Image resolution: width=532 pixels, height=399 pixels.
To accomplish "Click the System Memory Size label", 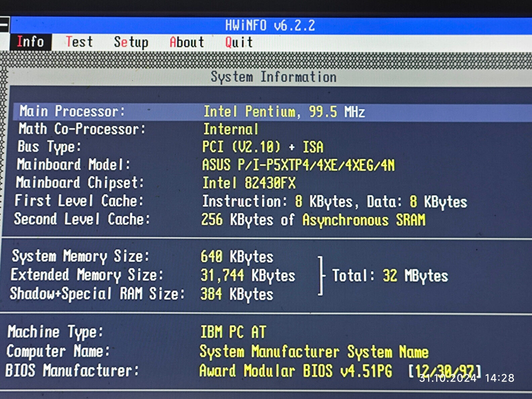I will click(80, 256).
